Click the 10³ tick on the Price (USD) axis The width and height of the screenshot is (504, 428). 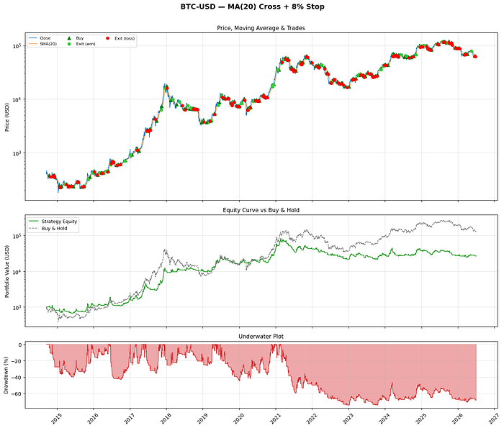point(17,153)
